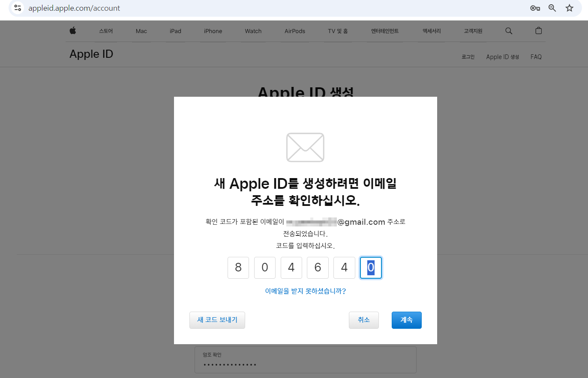
Task: Open the password key icon in the address bar
Action: (x=535, y=8)
